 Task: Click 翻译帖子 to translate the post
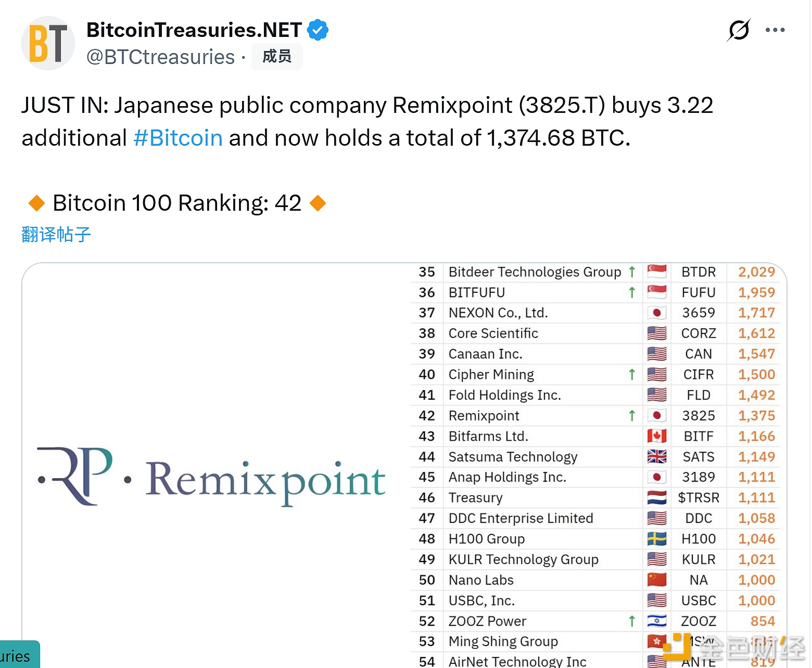(x=56, y=235)
